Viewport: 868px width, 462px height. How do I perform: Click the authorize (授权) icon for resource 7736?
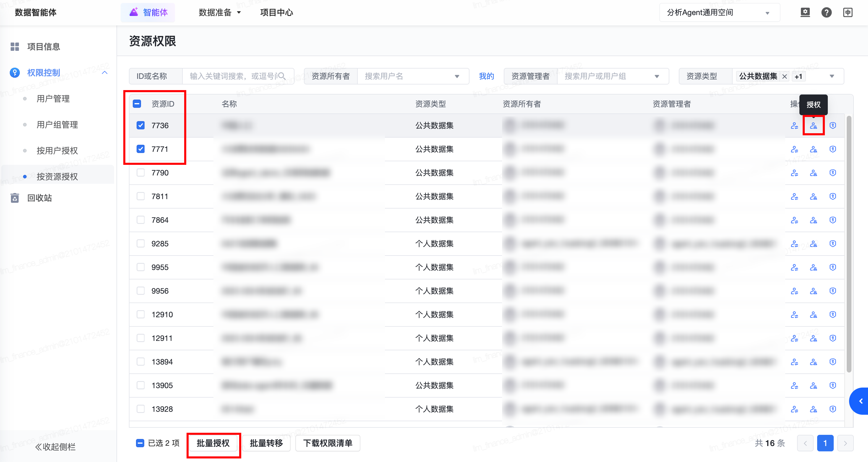tap(813, 126)
